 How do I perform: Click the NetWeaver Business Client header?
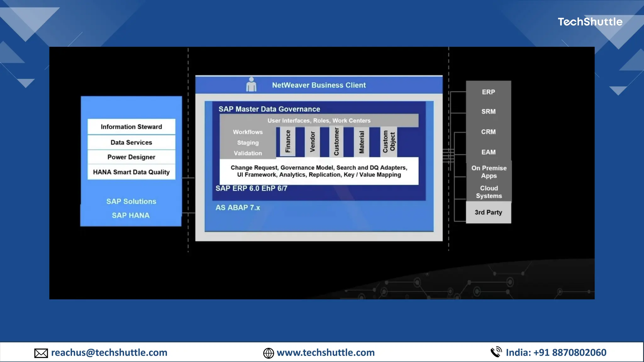[319, 85]
